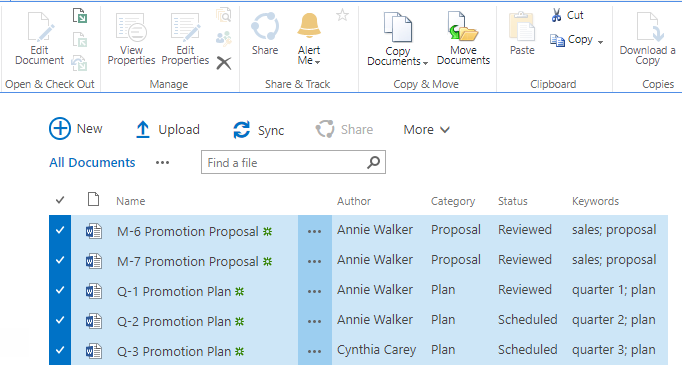Click the Sync icon in the toolbar
The height and width of the screenshot is (374, 682).
pos(241,130)
